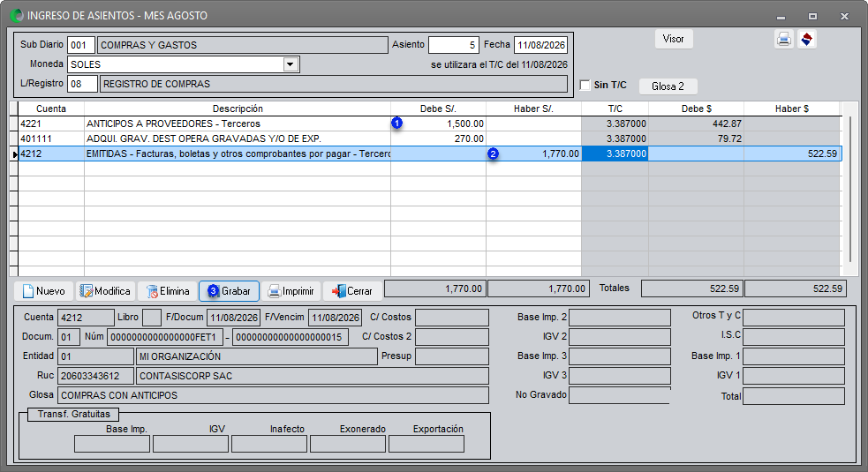868x472 pixels.
Task: Click the Transf. Gratuitas Exonerado field
Action: pyautogui.click(x=348, y=444)
